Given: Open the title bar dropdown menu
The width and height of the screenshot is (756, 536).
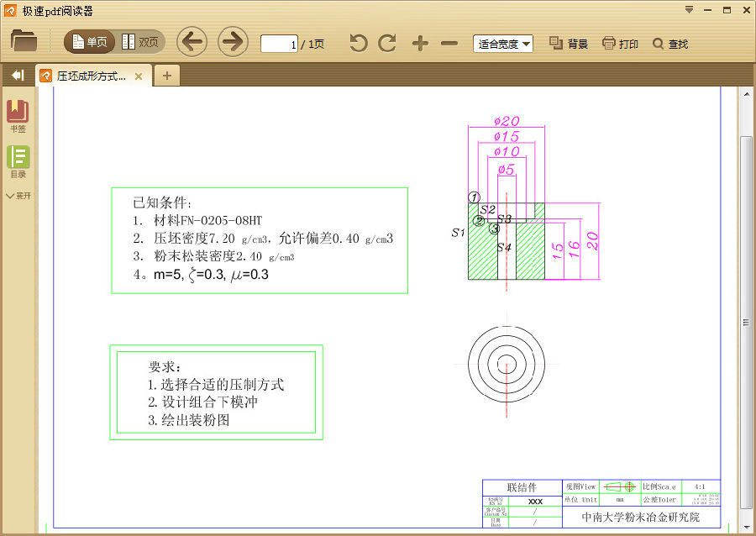Looking at the screenshot, I should (689, 10).
